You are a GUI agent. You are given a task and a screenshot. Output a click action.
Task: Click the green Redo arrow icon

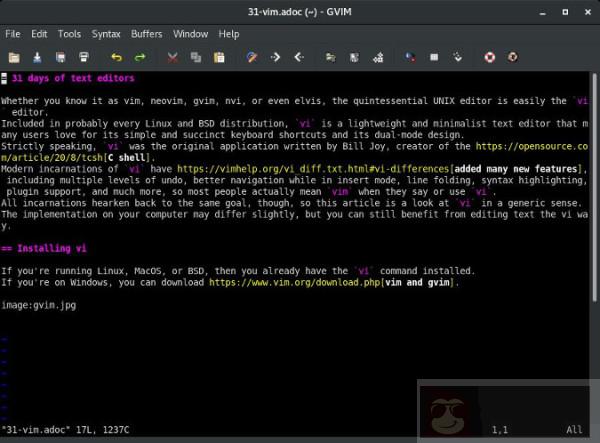[140, 57]
